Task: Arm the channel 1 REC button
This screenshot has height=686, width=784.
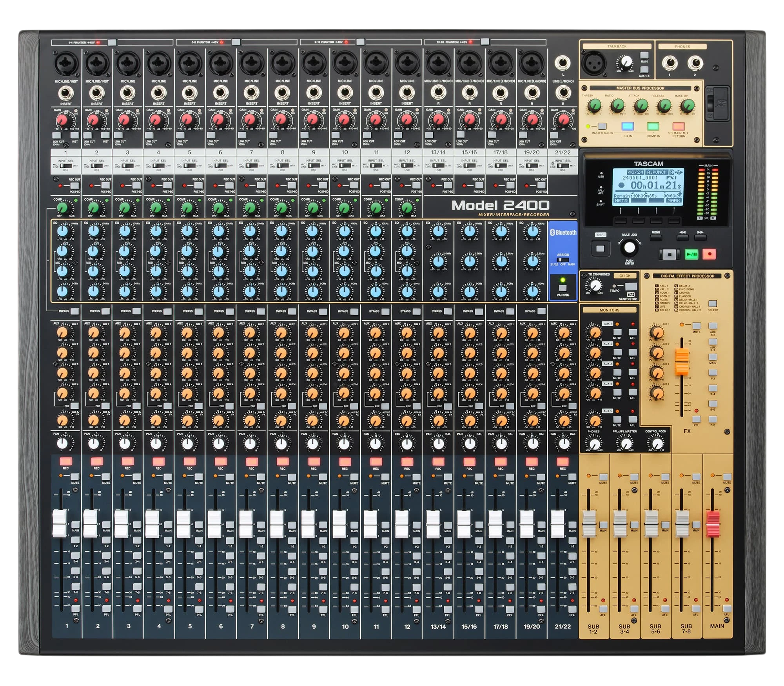Action: [x=65, y=461]
